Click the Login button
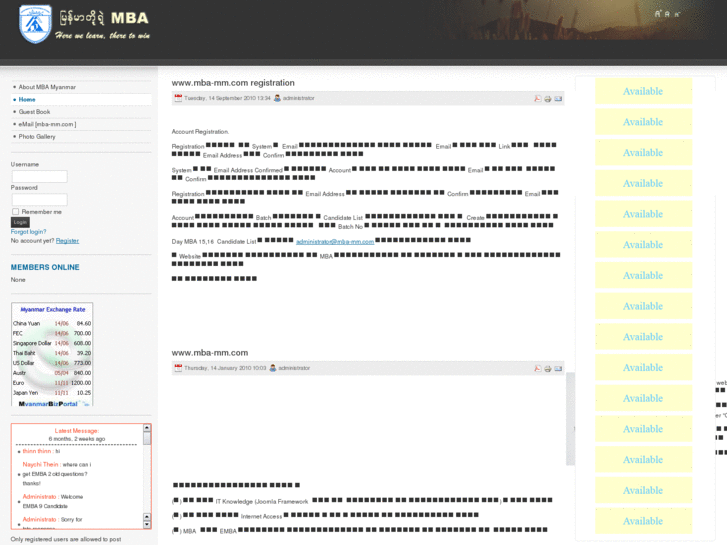Image resolution: width=727 pixels, height=545 pixels. tap(20, 222)
